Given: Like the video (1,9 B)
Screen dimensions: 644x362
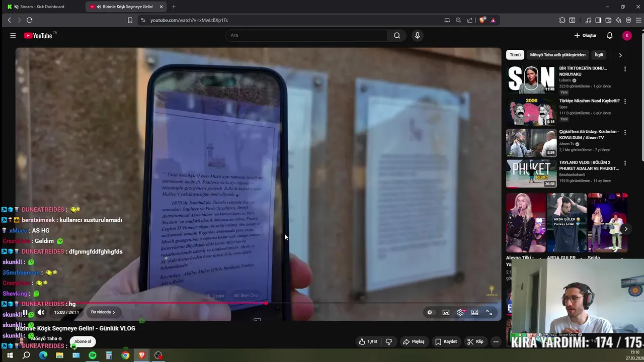Looking at the screenshot, I should click(x=368, y=341).
